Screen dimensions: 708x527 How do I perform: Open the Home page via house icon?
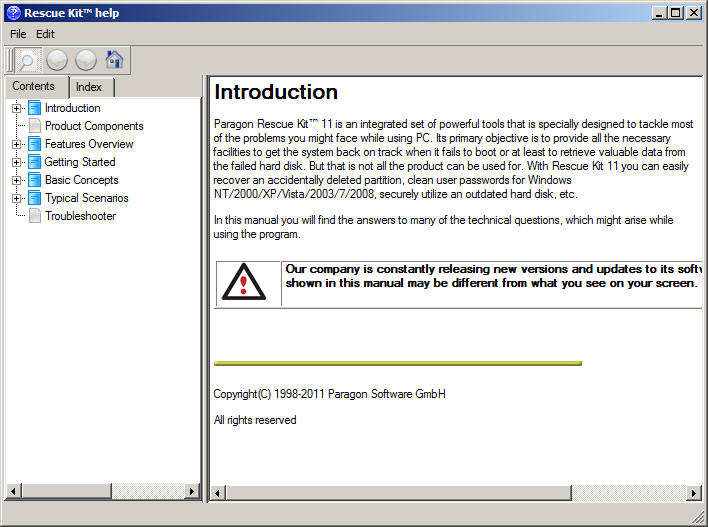coord(114,60)
